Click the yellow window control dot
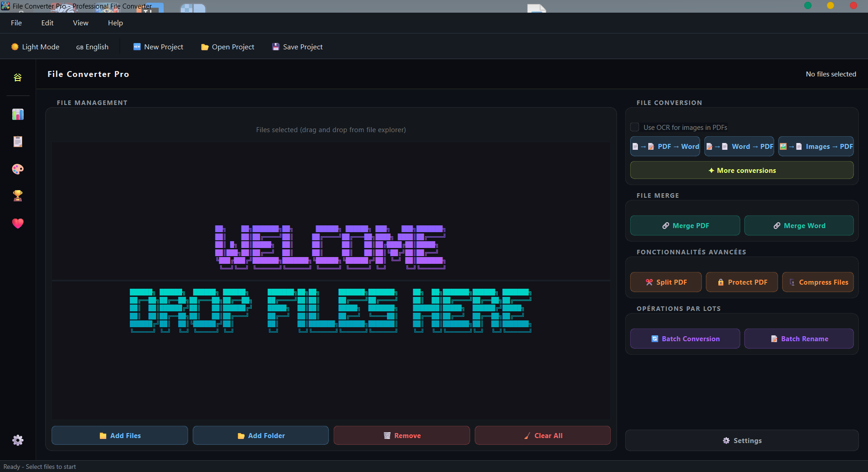 (x=830, y=5)
